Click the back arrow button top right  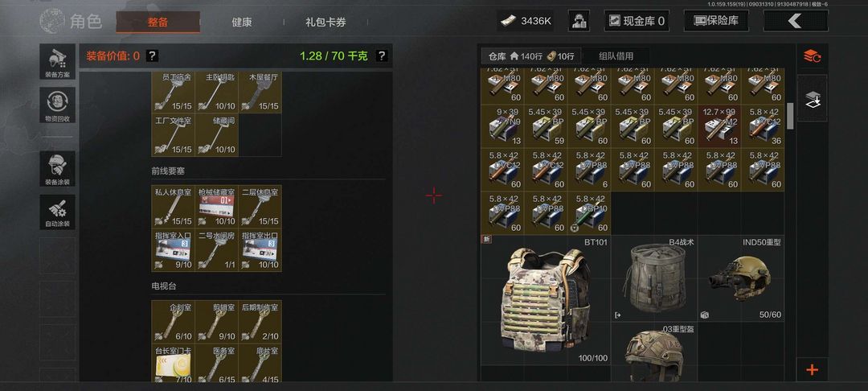coord(796,21)
